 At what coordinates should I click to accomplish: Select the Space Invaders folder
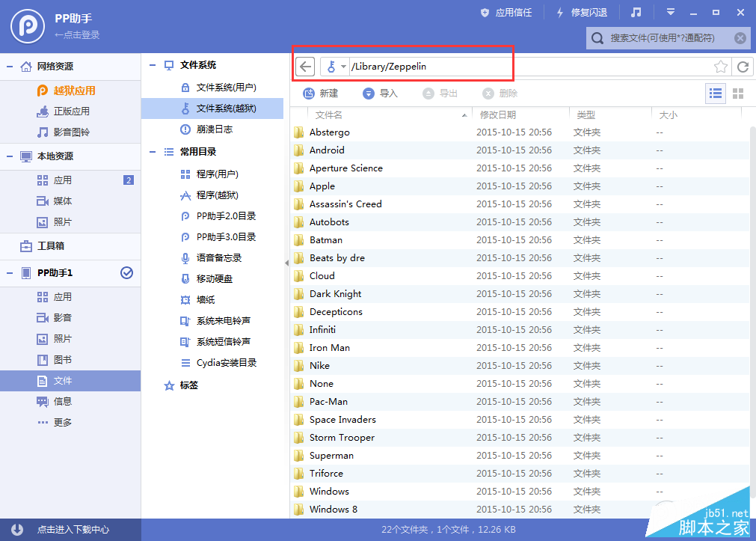pos(520,419)
